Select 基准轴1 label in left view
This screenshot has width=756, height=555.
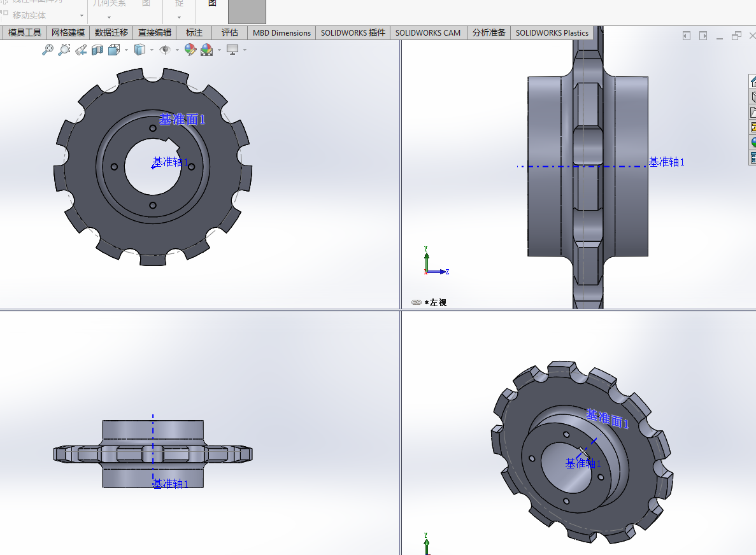coord(666,162)
